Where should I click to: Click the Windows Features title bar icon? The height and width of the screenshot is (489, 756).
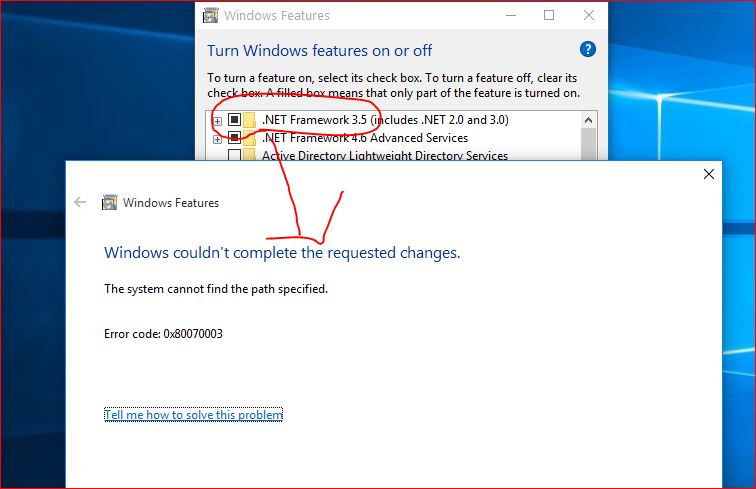click(211, 15)
